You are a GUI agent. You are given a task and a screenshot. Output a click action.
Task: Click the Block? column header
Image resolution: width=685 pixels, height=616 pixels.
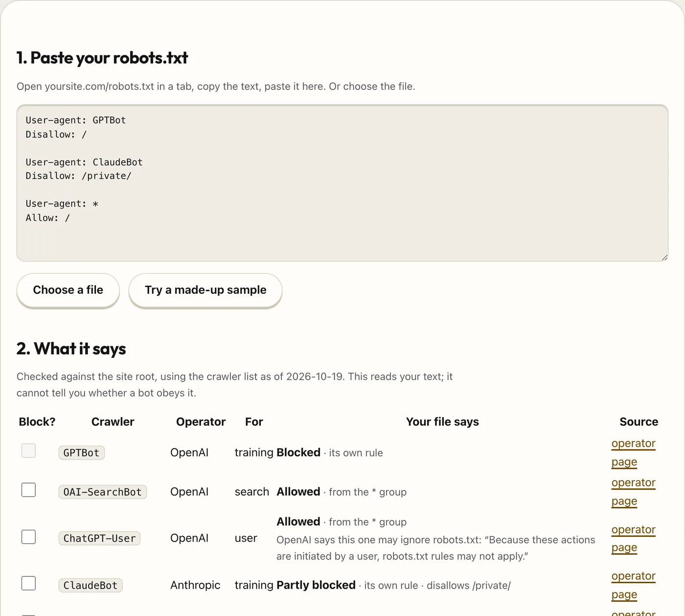click(37, 422)
